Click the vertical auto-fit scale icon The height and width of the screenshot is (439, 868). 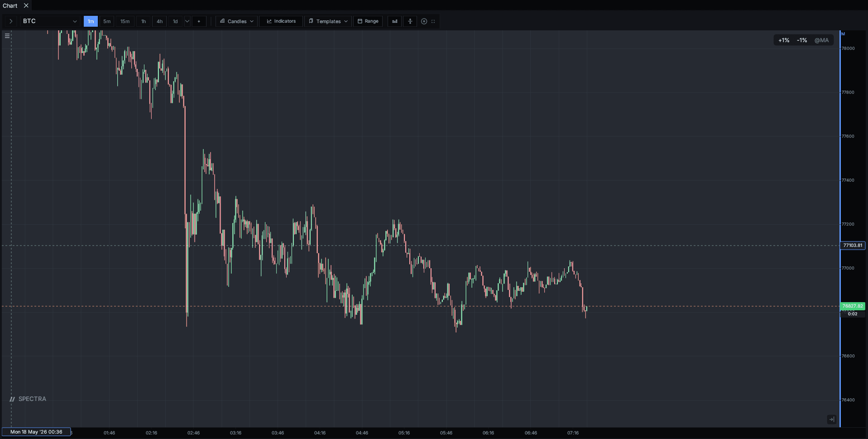pos(410,21)
